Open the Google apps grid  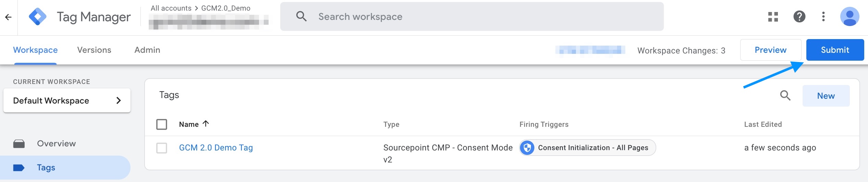click(x=773, y=16)
